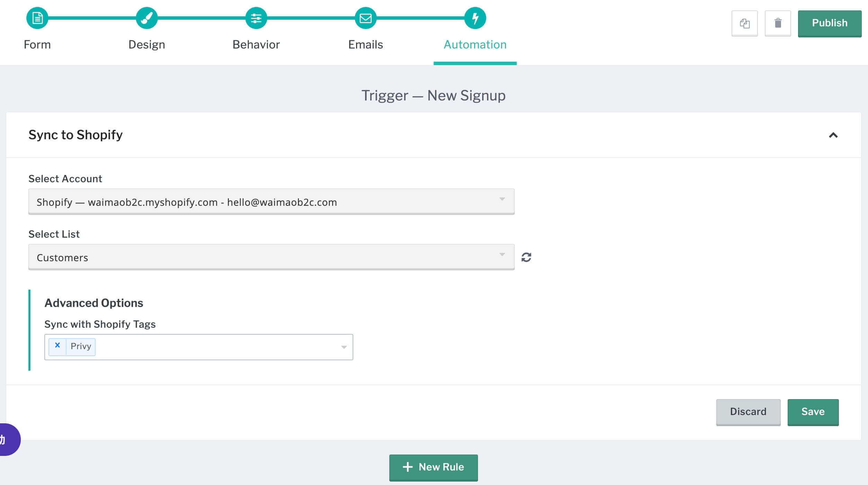Screen dimensions: 868x485
Task: Add a New Rule
Action: pos(433,467)
